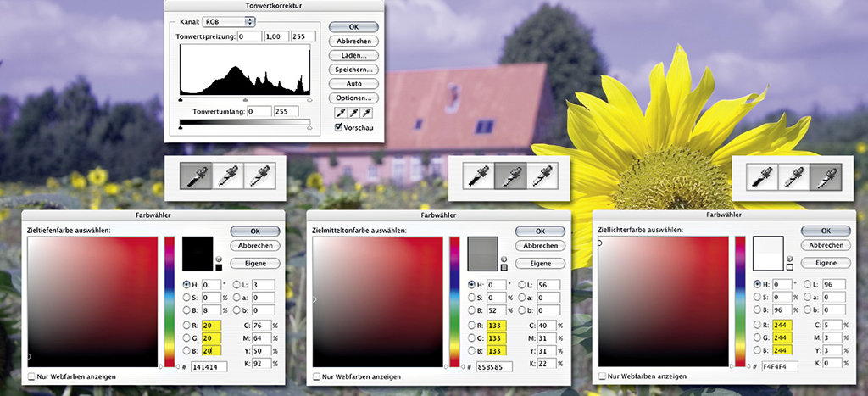Viewport: 868px width, 396px height.
Task: Click the Auto button in Tonwertkorrektur
Action: [x=353, y=84]
